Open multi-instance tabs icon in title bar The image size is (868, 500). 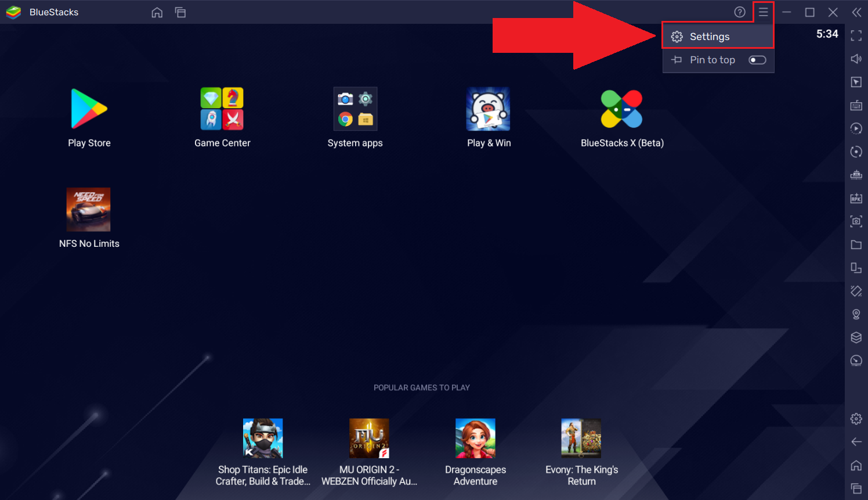coord(180,12)
